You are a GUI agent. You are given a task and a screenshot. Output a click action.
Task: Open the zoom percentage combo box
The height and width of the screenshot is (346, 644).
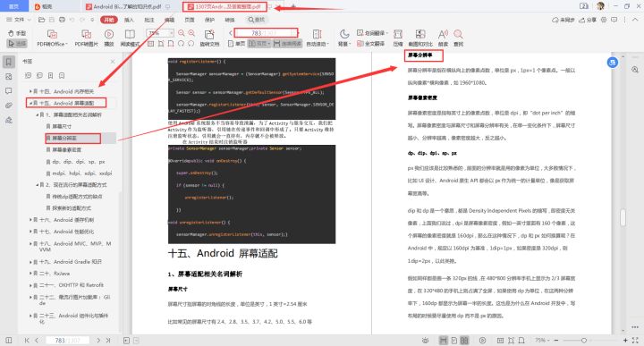point(160,33)
